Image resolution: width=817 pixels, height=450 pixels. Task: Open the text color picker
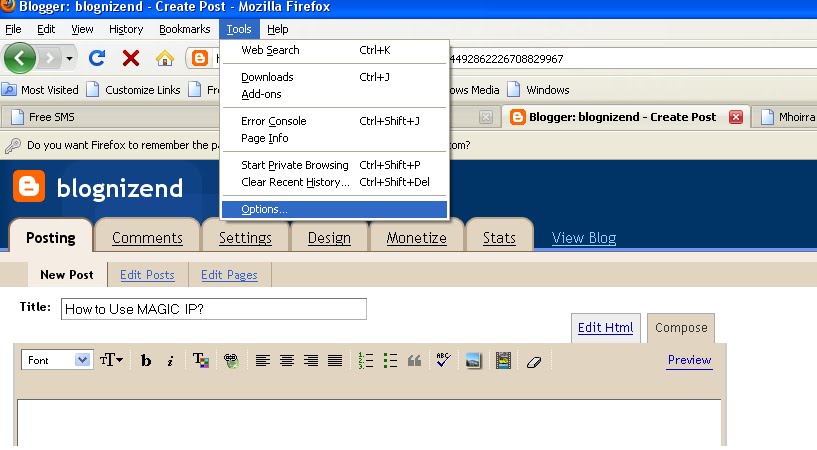pyautogui.click(x=201, y=360)
